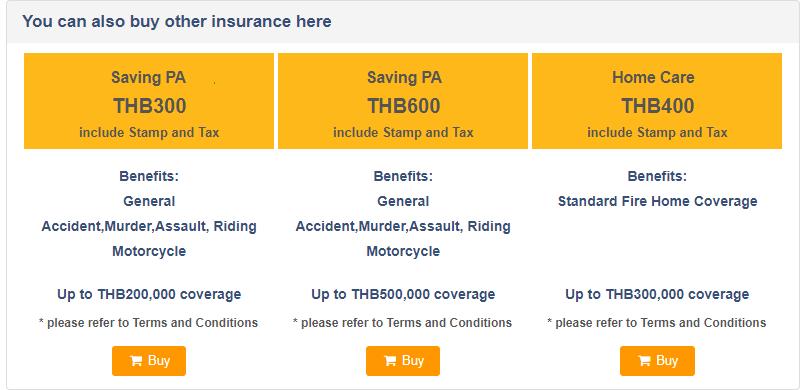Buy the Home Care THB400 plan
Screen dimensions: 808x390
coord(657,361)
